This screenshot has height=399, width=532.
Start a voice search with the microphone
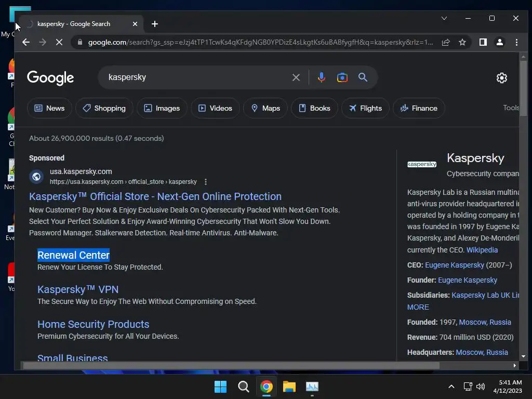coord(321,77)
